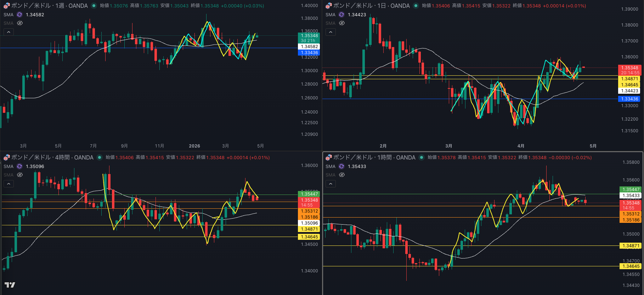Click the market status dot on the 1日 chart

[416, 6]
